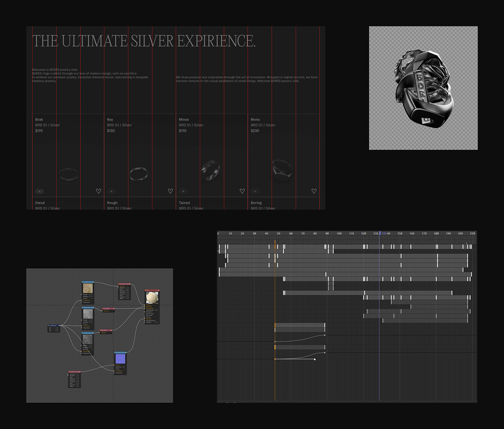504x429 pixels.
Task: Select the white triangle curve handle
Action: click(x=315, y=359)
